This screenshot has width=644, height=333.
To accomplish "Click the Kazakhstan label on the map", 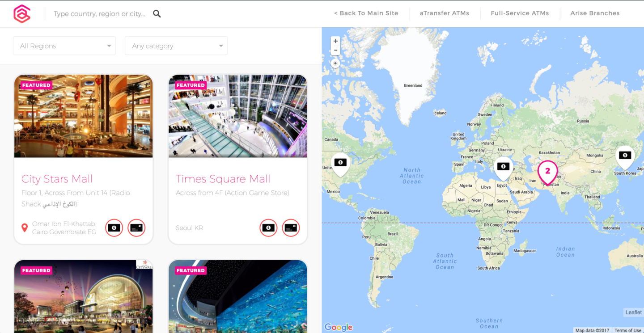I will coord(549,152).
